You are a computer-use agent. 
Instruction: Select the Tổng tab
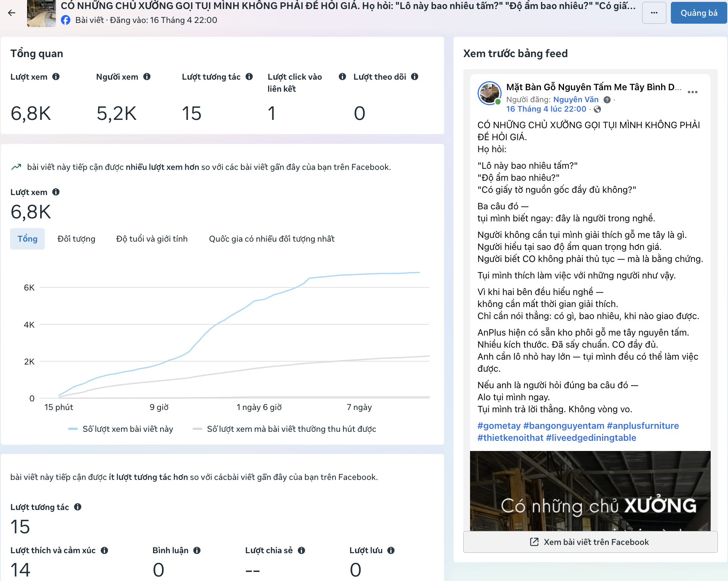click(27, 239)
